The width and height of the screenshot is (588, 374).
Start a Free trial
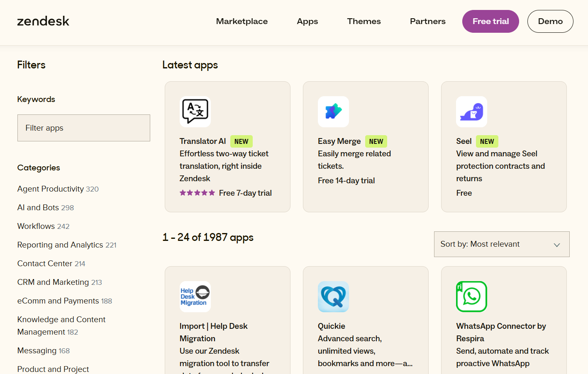coord(490,21)
